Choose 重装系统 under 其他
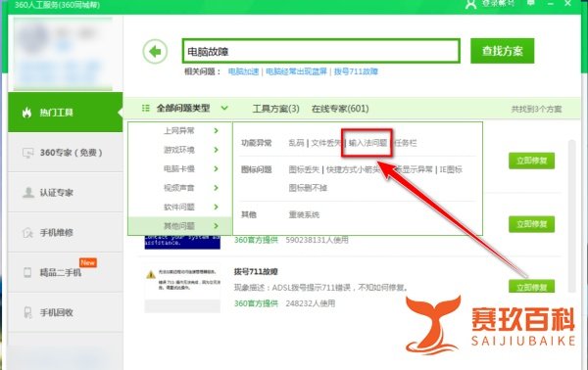The width and height of the screenshot is (588, 370). [304, 215]
